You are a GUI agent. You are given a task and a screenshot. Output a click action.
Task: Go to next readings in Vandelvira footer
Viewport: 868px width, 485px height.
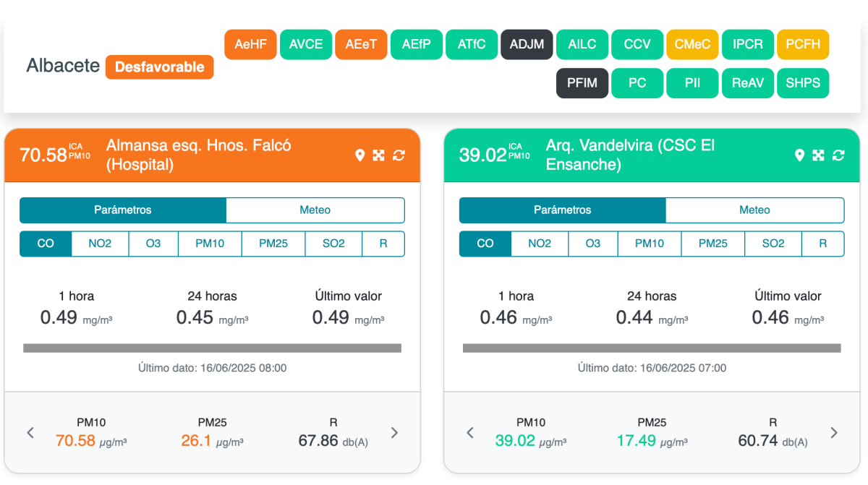tap(834, 433)
